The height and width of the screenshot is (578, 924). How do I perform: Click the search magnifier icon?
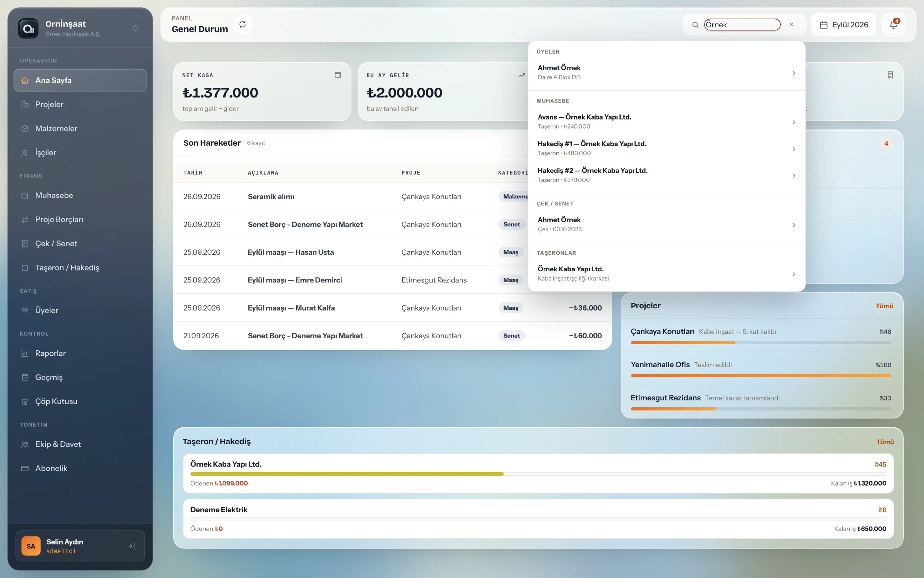pos(695,25)
